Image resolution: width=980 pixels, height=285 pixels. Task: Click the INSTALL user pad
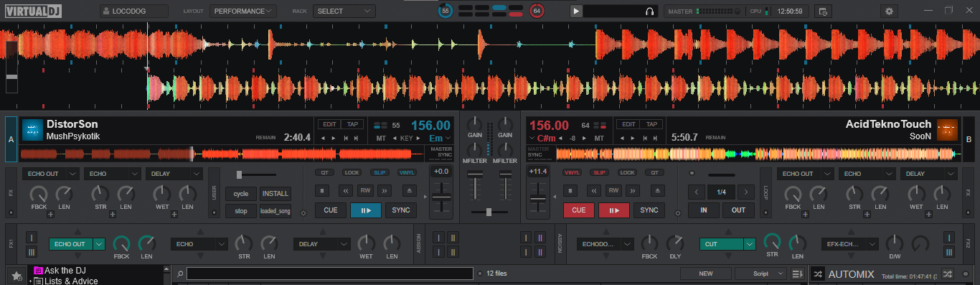[275, 194]
